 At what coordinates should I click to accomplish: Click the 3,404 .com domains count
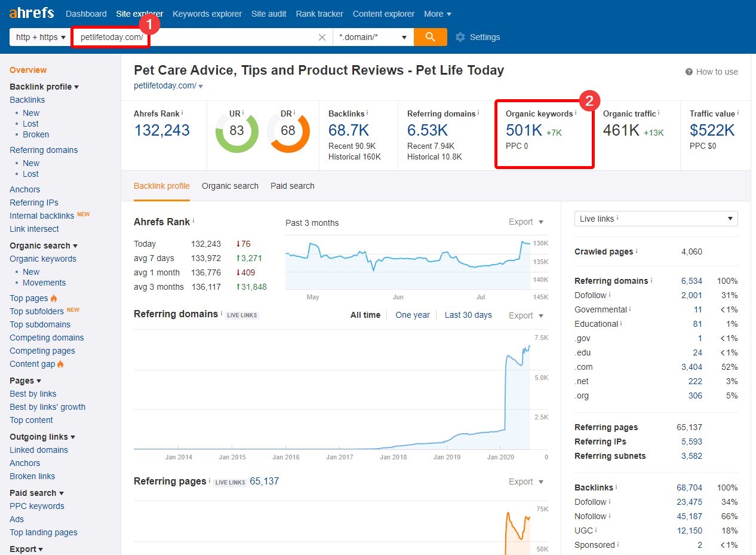pos(692,367)
